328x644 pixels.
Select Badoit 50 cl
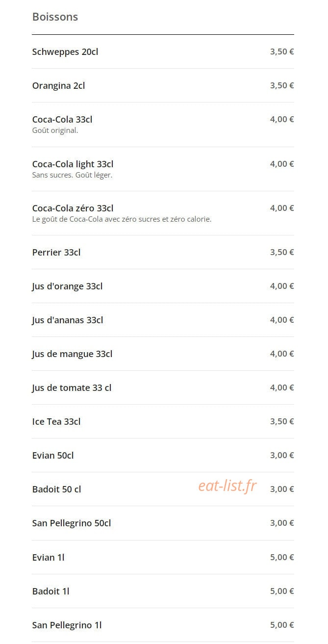pos(163,489)
